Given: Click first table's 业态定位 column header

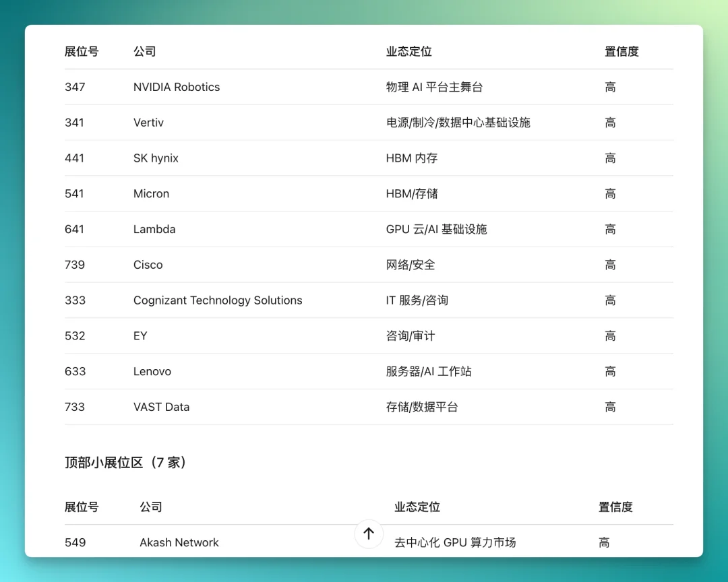Looking at the screenshot, I should [x=408, y=51].
